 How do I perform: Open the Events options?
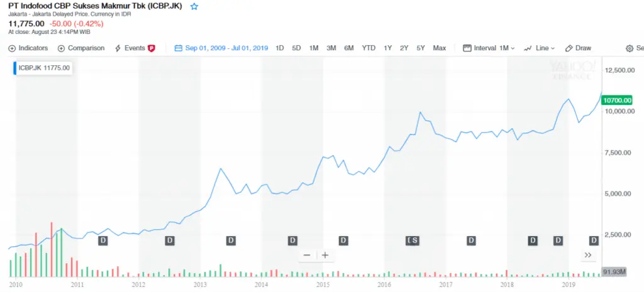(x=130, y=48)
